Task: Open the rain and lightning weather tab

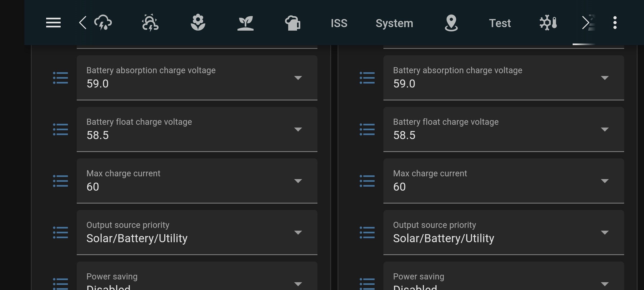Action: point(103,23)
